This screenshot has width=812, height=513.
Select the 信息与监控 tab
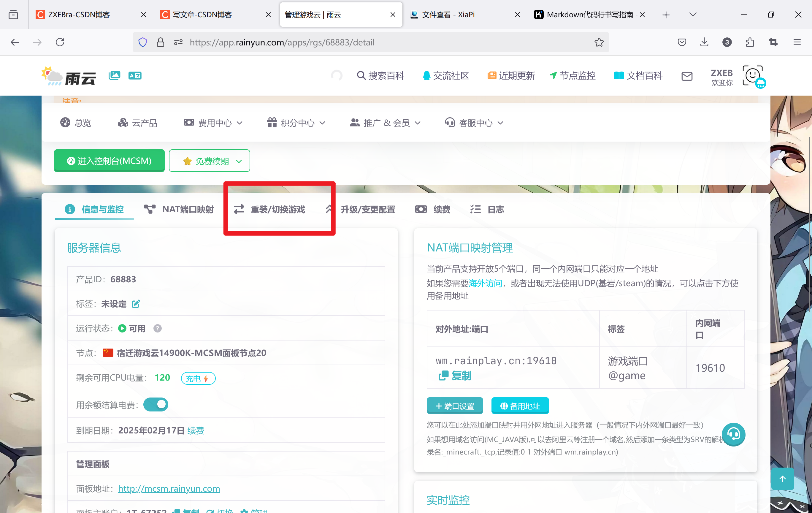coord(94,210)
